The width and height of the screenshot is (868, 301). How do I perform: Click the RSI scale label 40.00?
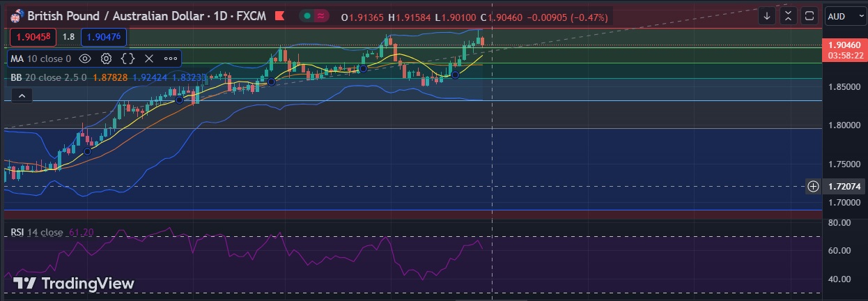tap(841, 279)
